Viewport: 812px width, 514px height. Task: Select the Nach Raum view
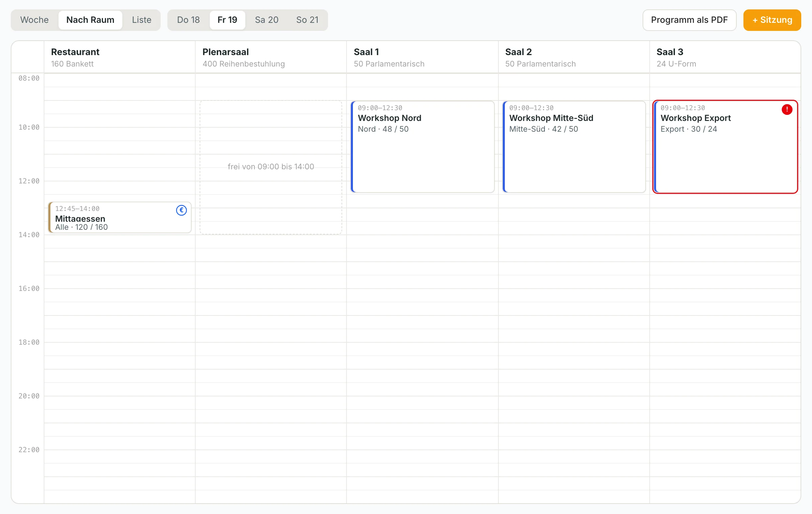90,20
